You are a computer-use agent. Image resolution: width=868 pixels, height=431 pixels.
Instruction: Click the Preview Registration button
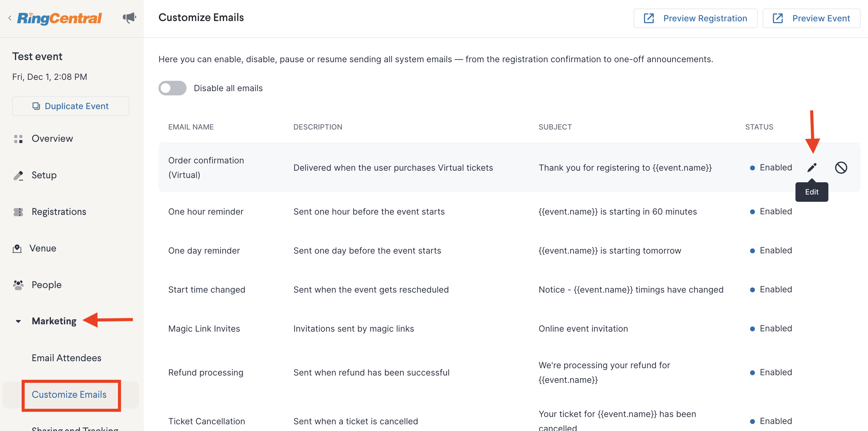pos(695,18)
